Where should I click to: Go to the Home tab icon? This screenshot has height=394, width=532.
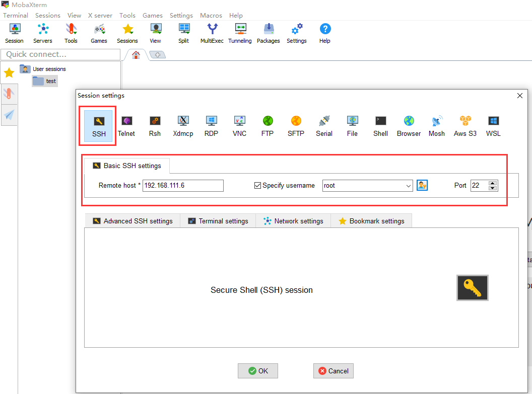[x=136, y=54]
